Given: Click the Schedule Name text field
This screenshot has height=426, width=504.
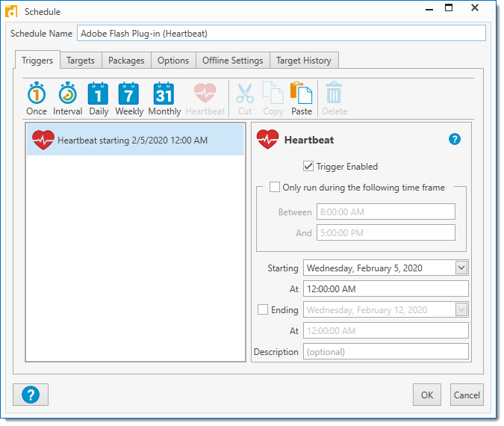Looking at the screenshot, I should click(281, 34).
